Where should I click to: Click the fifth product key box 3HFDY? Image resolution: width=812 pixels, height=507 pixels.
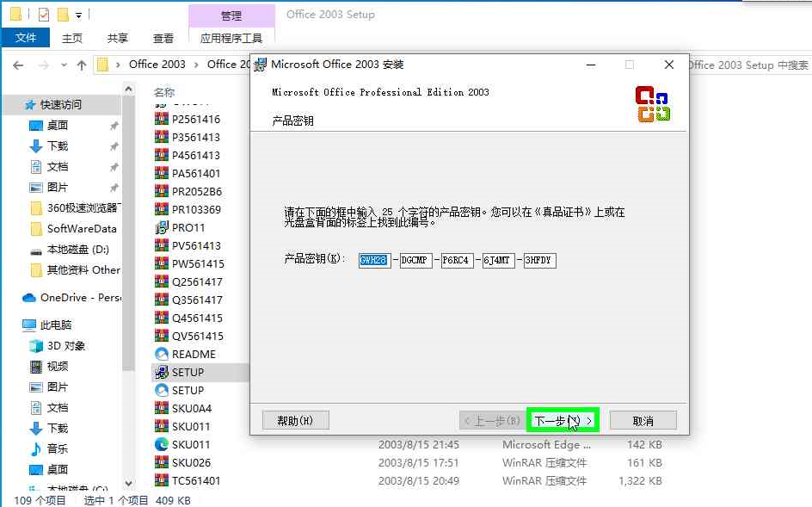pyautogui.click(x=540, y=260)
